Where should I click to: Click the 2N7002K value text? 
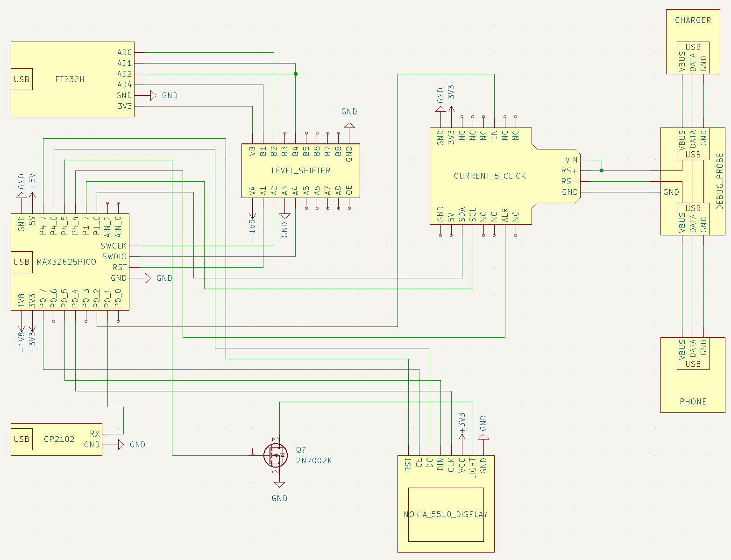point(314,461)
